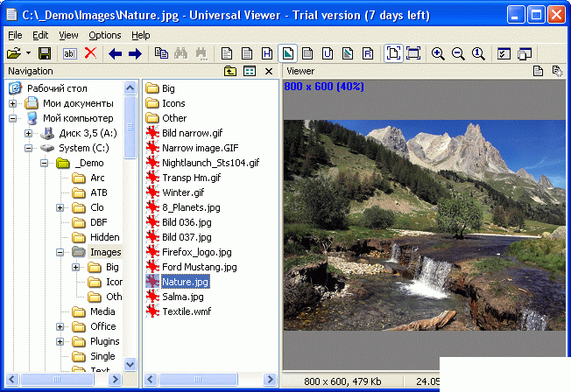Click Navigation panel list view icon
The image size is (571, 392).
tap(250, 71)
